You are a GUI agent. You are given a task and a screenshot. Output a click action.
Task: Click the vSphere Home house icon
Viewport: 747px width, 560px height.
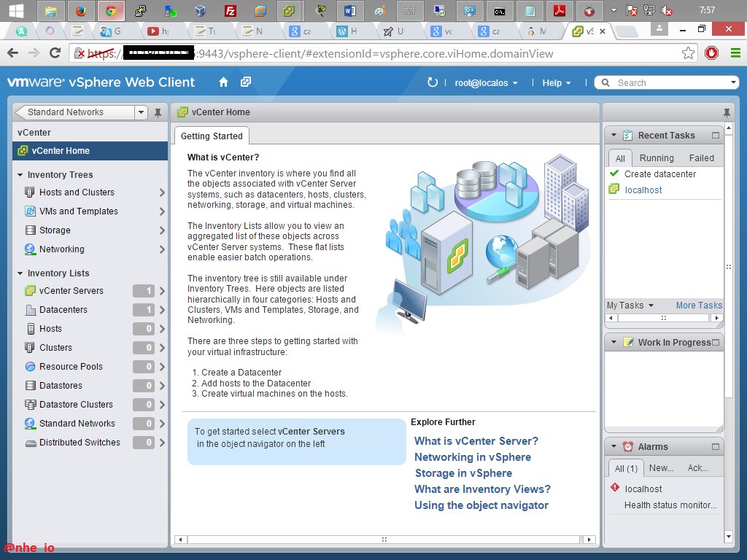coord(223,82)
